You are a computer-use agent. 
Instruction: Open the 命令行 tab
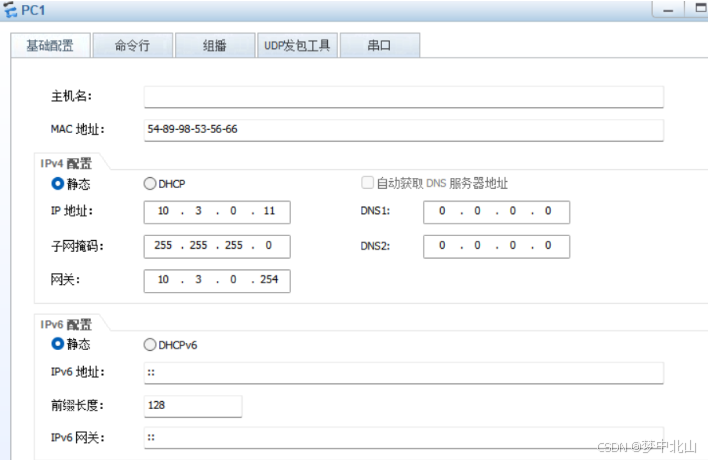(x=132, y=45)
